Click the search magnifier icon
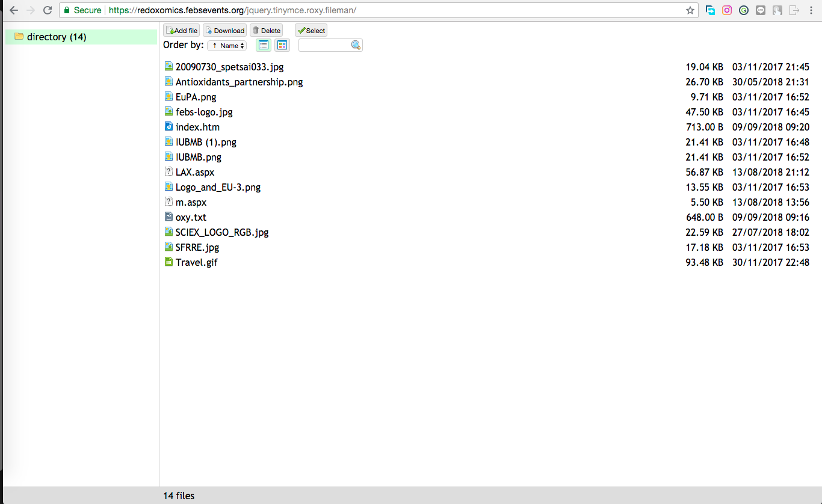822x504 pixels. [356, 45]
